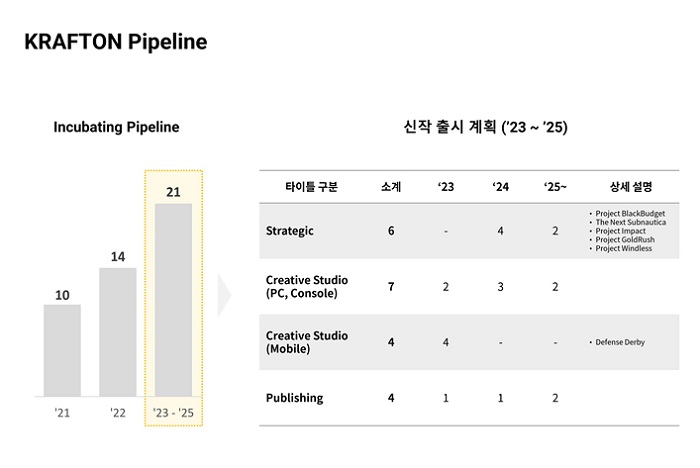
Task: Click the KRAFTON Pipeline slide title
Action: [115, 42]
